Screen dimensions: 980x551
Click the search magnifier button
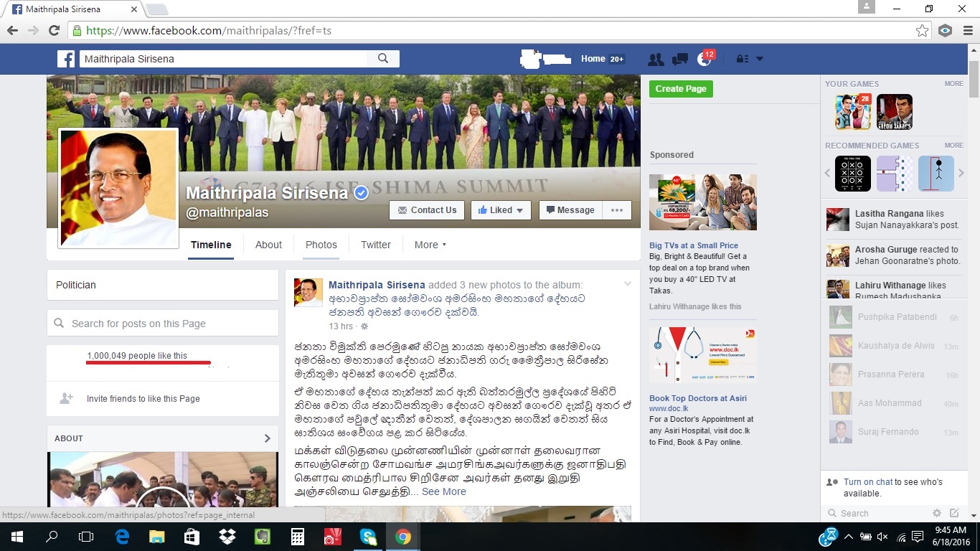click(x=383, y=59)
